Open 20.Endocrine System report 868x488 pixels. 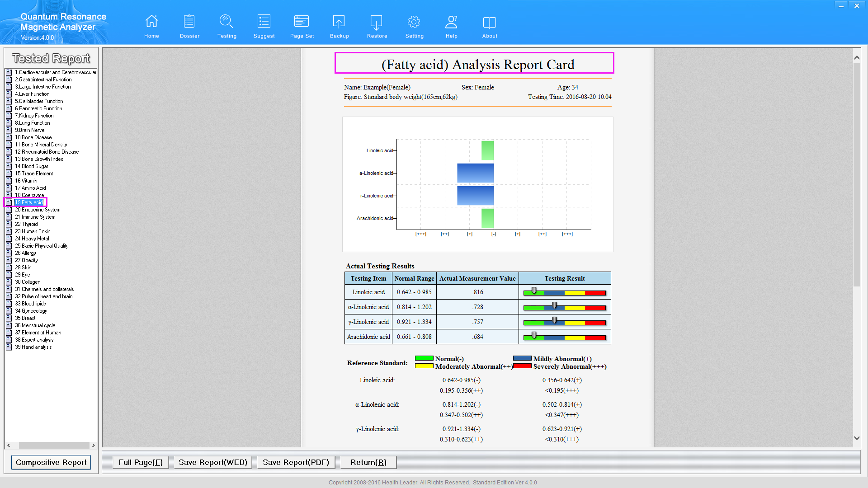point(38,210)
